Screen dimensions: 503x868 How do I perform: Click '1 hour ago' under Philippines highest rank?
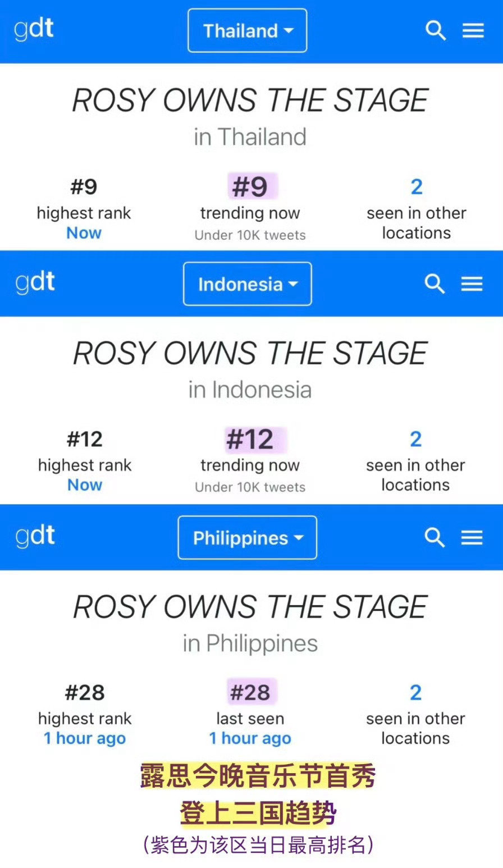(x=85, y=739)
